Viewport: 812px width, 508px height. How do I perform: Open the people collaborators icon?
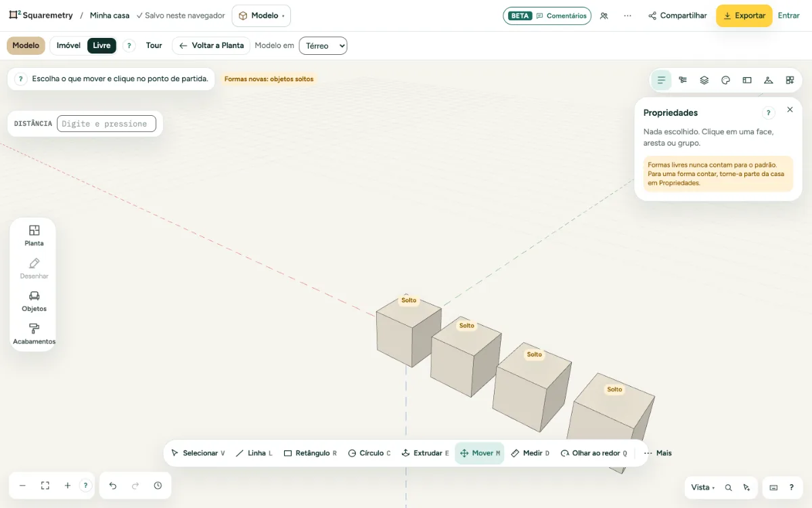point(604,16)
